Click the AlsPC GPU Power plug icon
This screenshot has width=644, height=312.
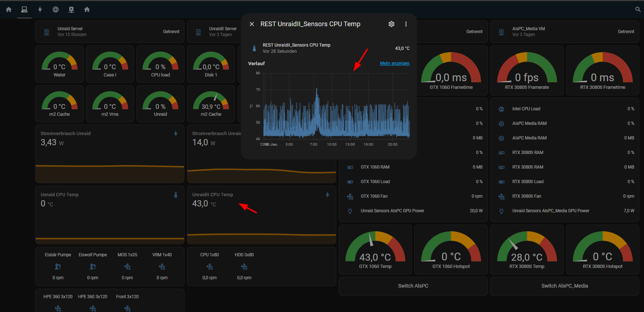(350, 211)
